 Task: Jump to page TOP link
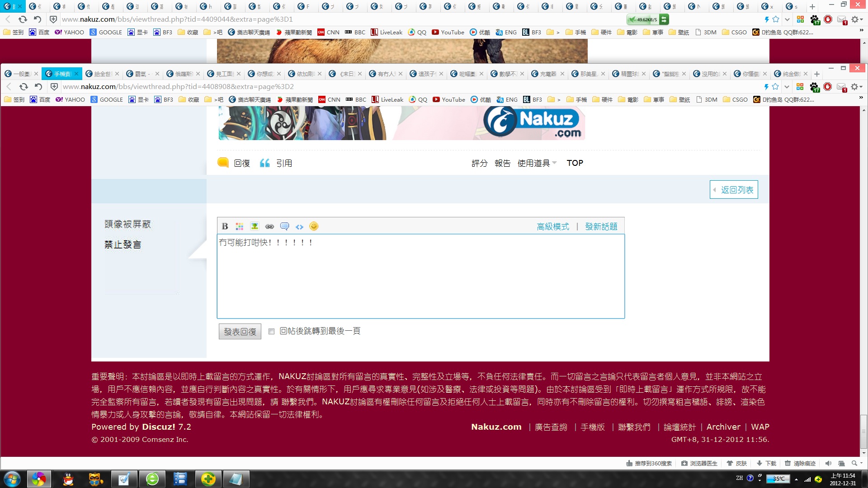coord(575,163)
